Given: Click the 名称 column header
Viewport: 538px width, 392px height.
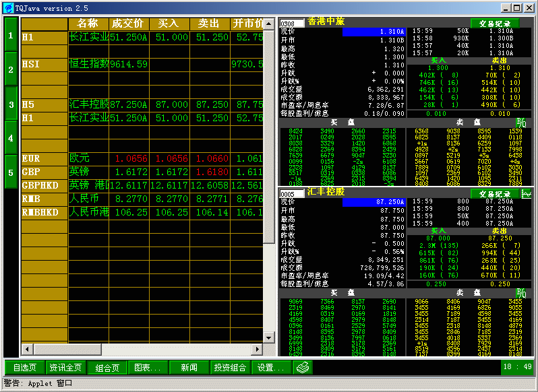Looking at the screenshot, I should coord(88,24).
